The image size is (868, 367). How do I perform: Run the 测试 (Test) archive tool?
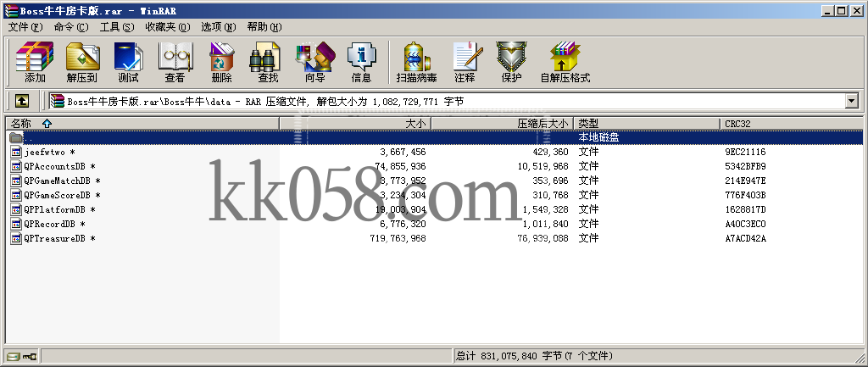coord(129,57)
